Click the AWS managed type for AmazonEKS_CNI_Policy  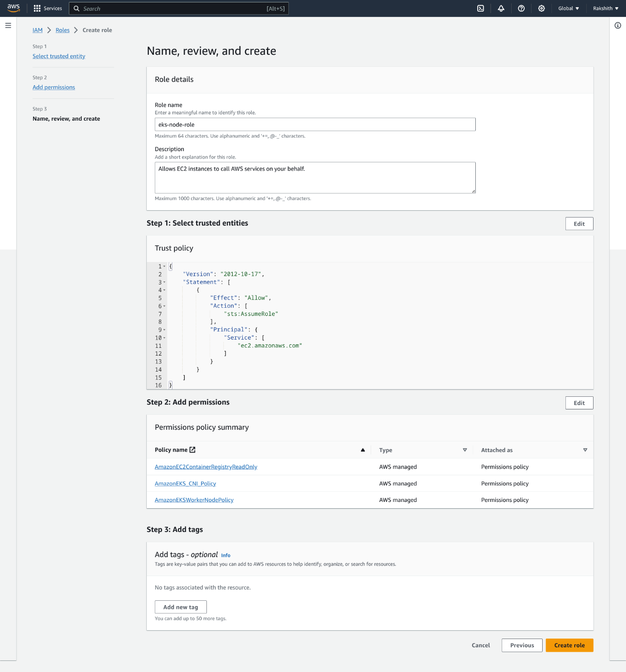(x=398, y=484)
